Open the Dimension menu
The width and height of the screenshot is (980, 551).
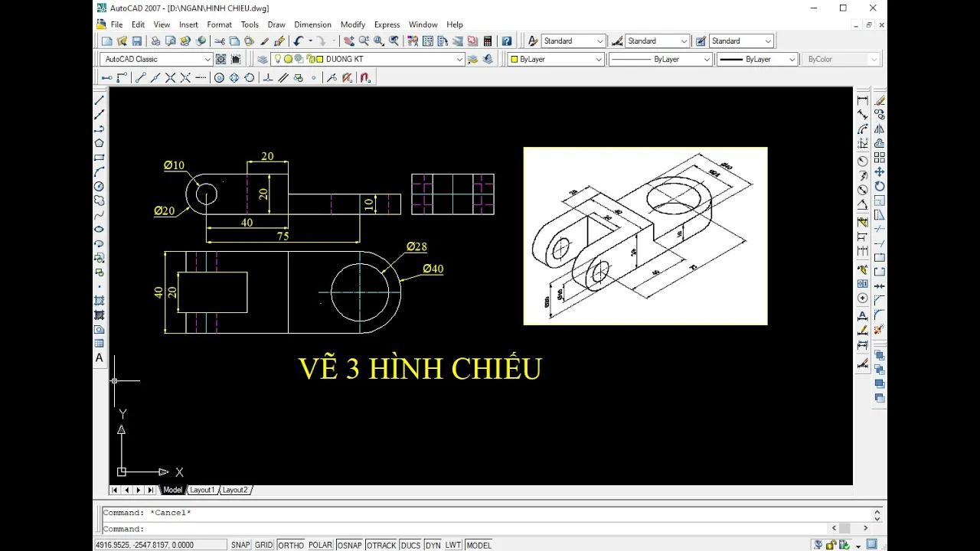pyautogui.click(x=312, y=24)
